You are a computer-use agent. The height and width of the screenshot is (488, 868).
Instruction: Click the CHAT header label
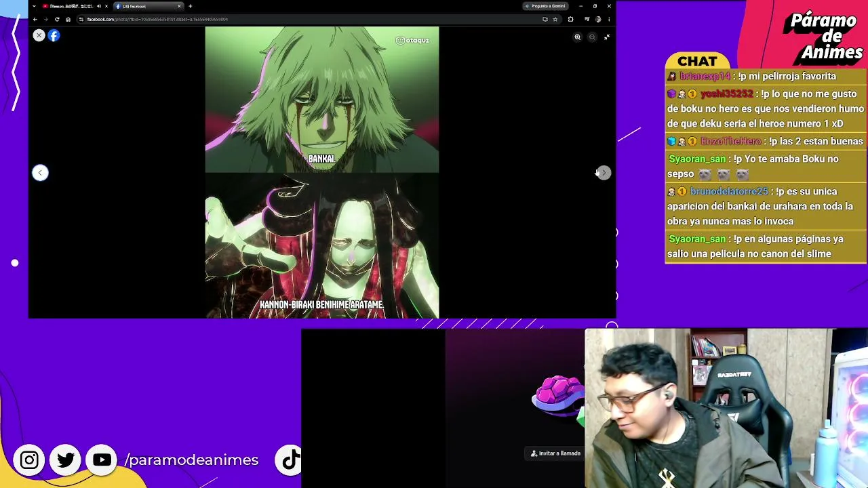697,62
